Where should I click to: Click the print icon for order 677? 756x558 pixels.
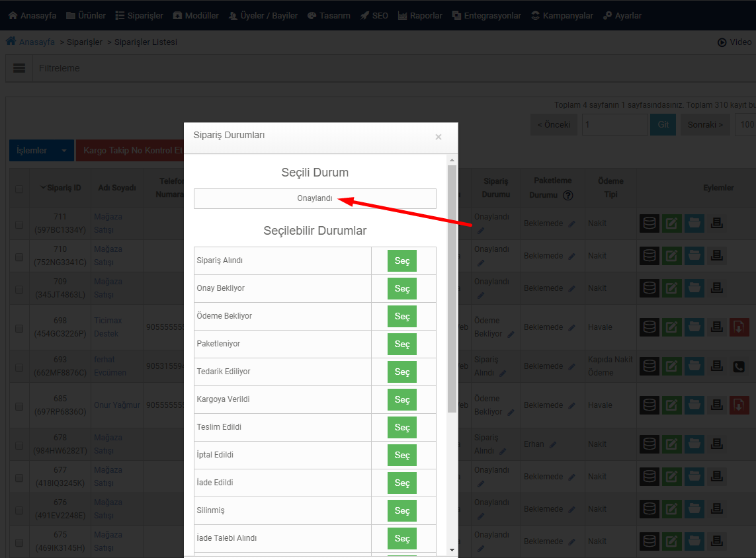tap(717, 476)
